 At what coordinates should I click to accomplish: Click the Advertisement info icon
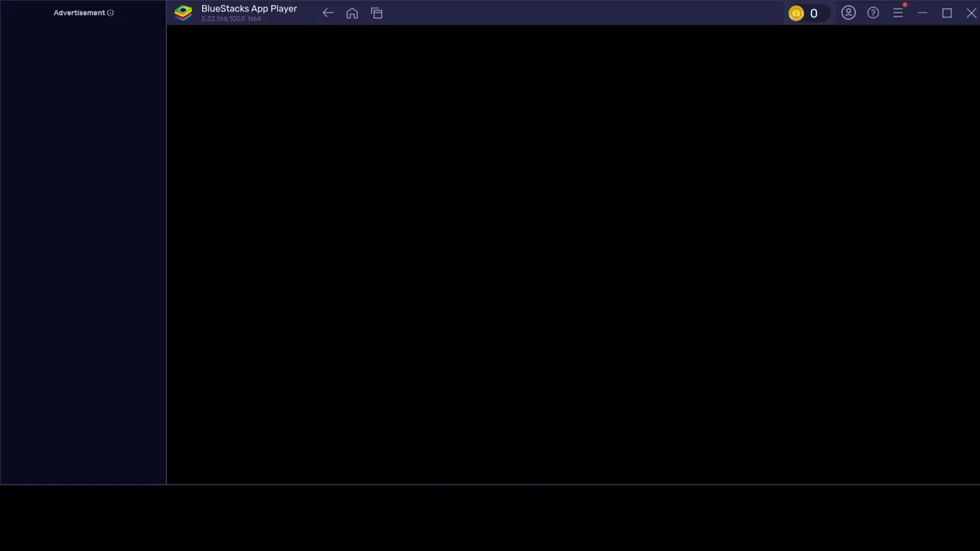point(110,13)
